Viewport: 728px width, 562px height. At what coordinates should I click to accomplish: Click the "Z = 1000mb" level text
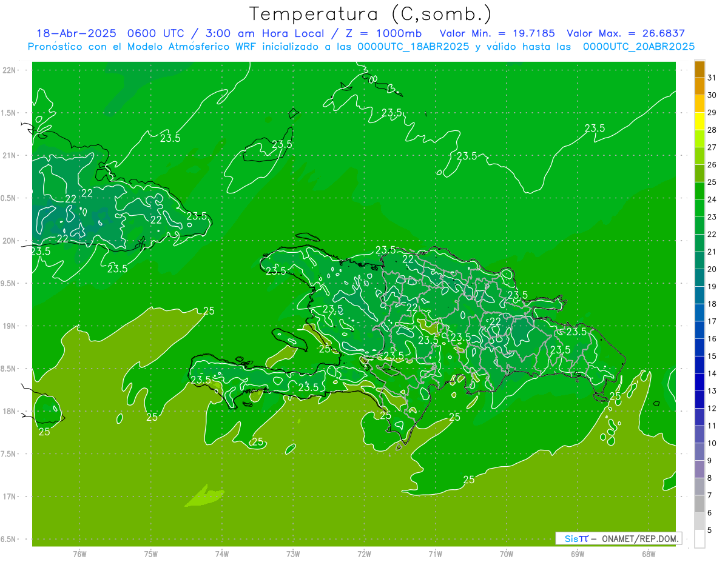coord(383,33)
